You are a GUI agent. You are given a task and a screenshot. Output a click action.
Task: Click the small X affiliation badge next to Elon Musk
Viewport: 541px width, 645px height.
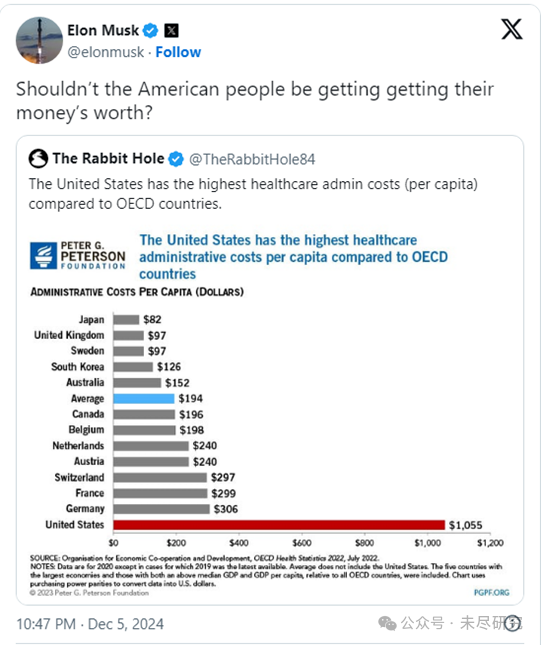point(171,30)
